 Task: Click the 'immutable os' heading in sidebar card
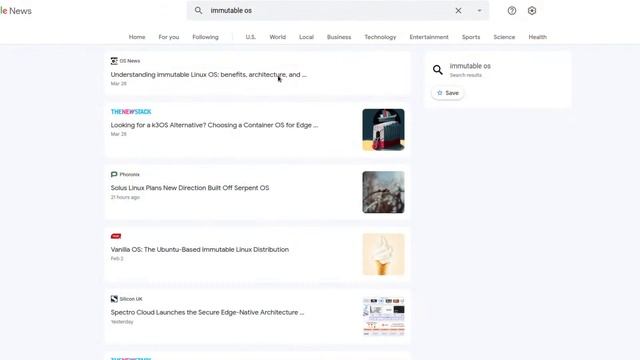[470, 66]
